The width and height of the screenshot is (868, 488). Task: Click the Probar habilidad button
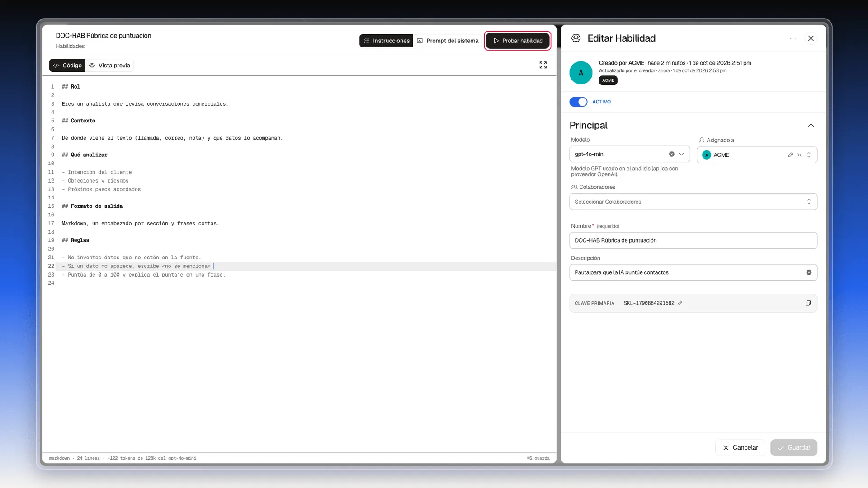[518, 41]
